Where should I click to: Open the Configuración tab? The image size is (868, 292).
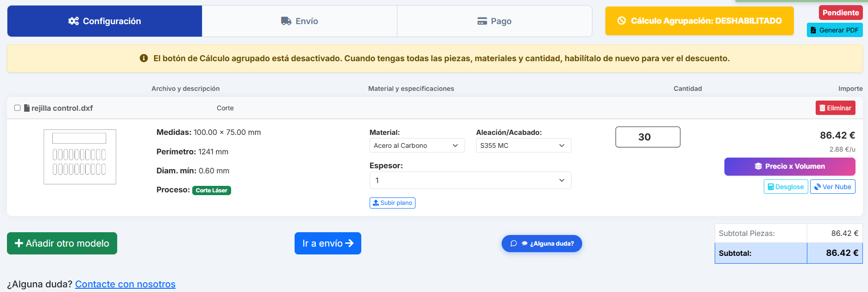click(x=105, y=21)
